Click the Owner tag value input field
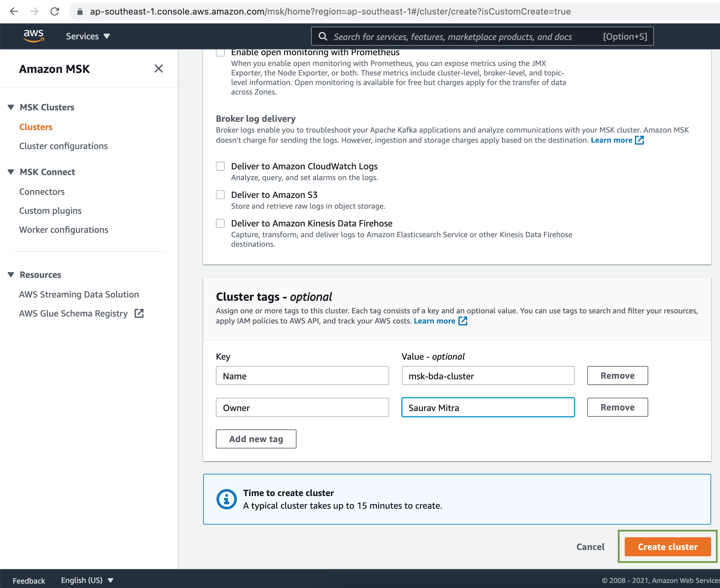 489,408
